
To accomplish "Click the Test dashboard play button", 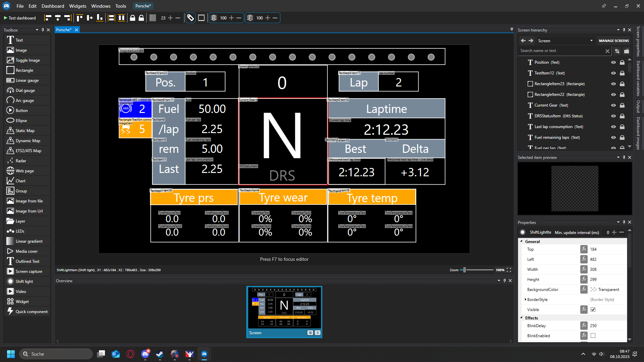I will coord(19,18).
